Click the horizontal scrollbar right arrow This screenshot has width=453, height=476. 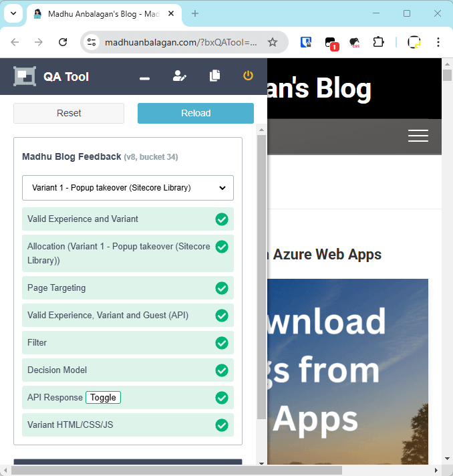tap(436, 470)
